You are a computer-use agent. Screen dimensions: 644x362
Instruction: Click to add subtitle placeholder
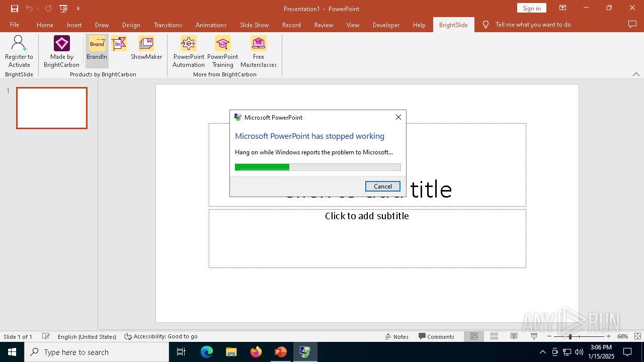(x=367, y=238)
